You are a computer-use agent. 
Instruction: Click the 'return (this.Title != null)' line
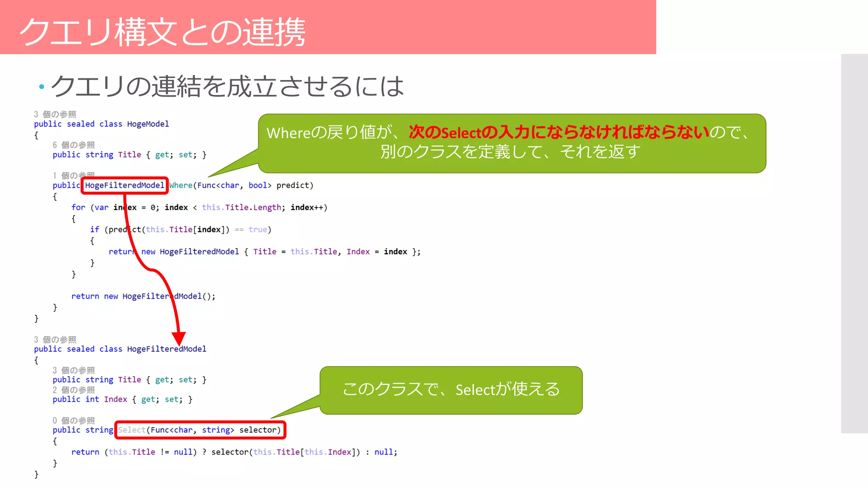tap(234, 452)
